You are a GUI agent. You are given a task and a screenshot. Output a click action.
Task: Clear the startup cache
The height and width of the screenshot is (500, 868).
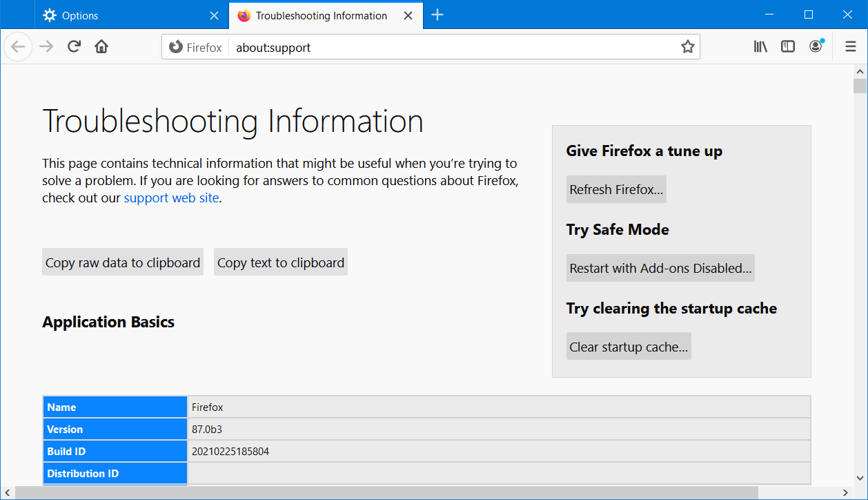629,347
